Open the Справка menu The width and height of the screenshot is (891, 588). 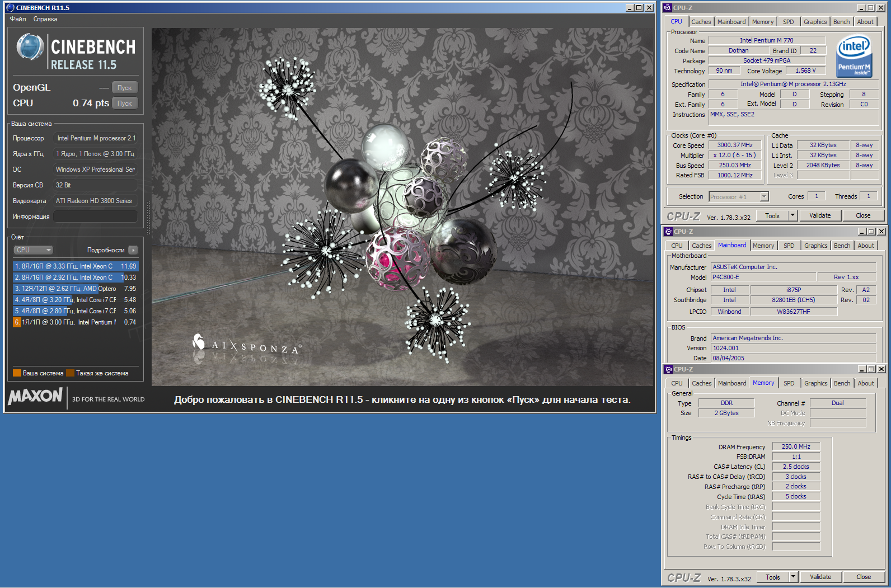click(x=45, y=19)
